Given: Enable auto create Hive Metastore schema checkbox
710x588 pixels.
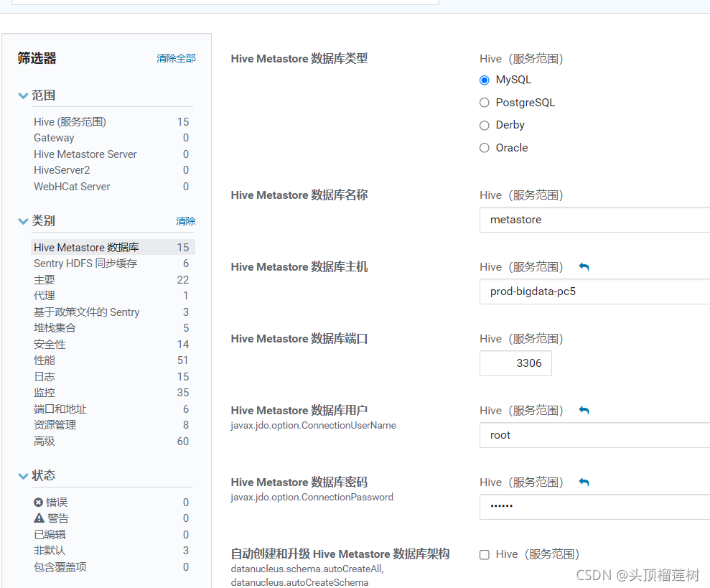Looking at the screenshot, I should point(485,554).
